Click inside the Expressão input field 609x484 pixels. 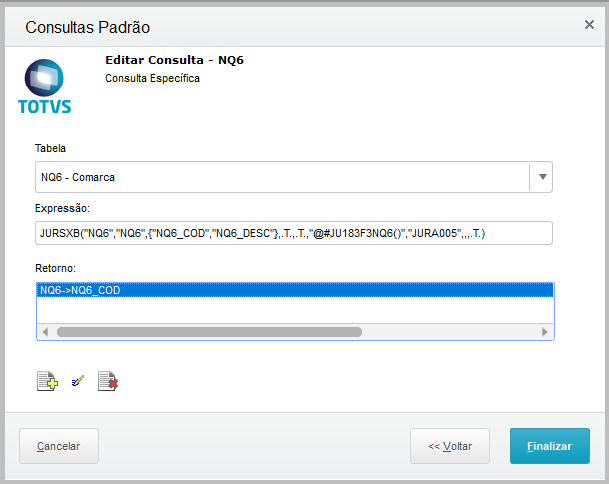coord(294,233)
